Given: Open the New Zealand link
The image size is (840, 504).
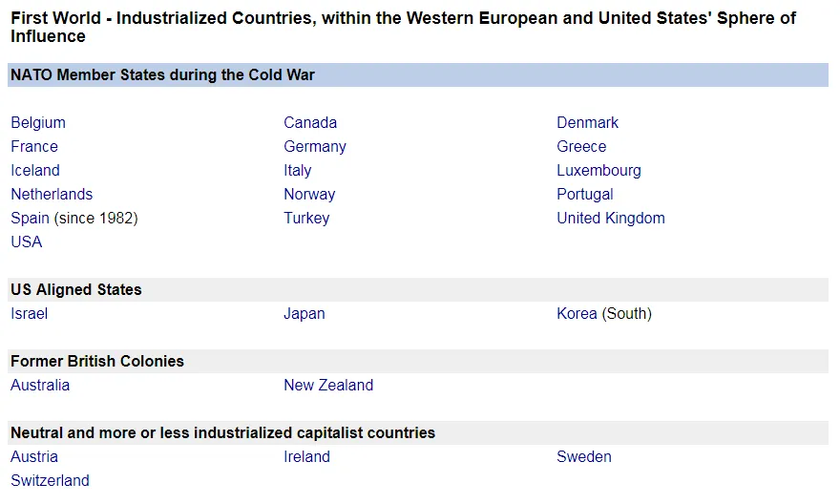Looking at the screenshot, I should coord(328,385).
